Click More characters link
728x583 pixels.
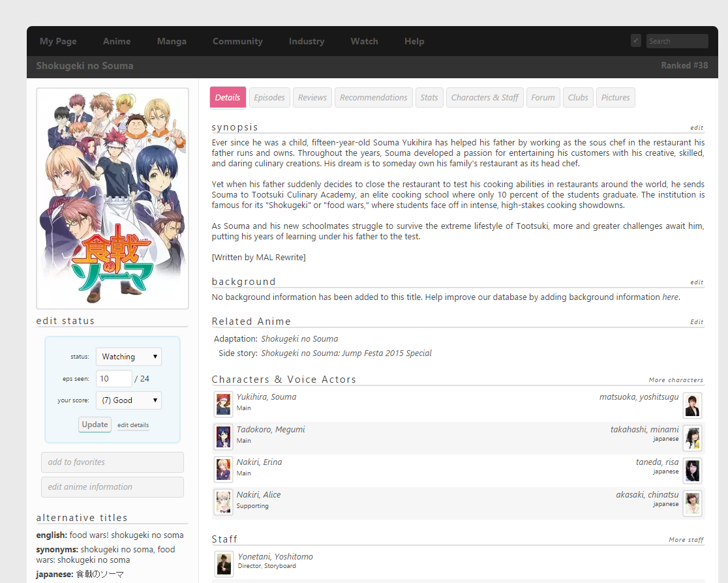pos(676,380)
